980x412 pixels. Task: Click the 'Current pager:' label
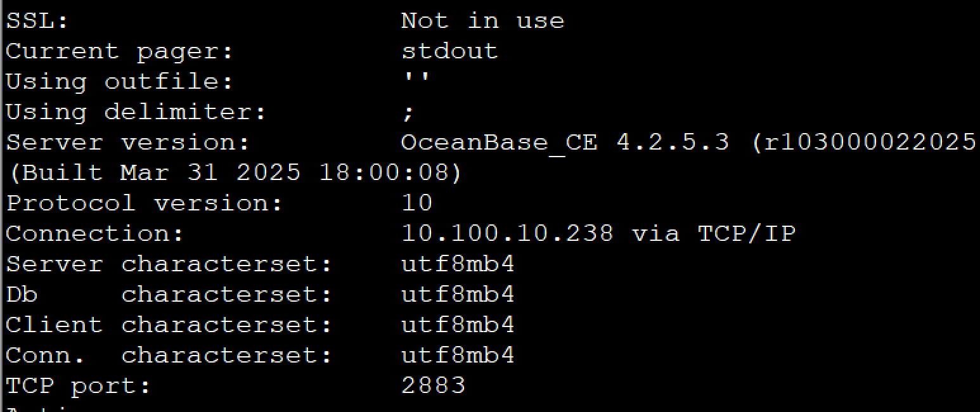pos(119,51)
